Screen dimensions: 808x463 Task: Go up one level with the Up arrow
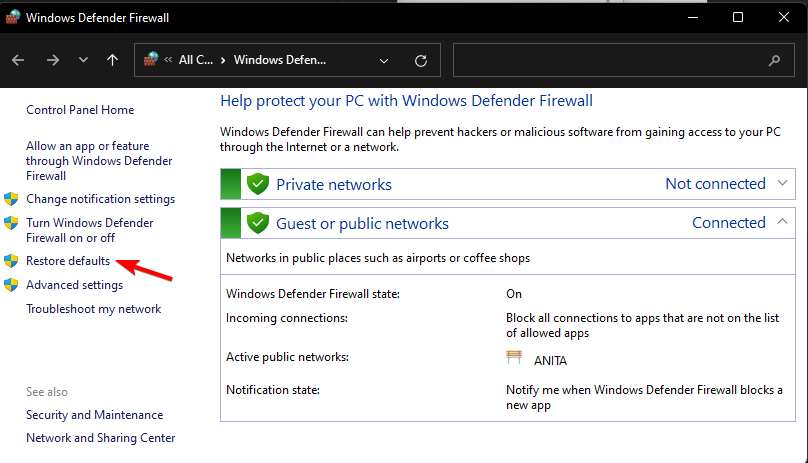click(x=112, y=60)
